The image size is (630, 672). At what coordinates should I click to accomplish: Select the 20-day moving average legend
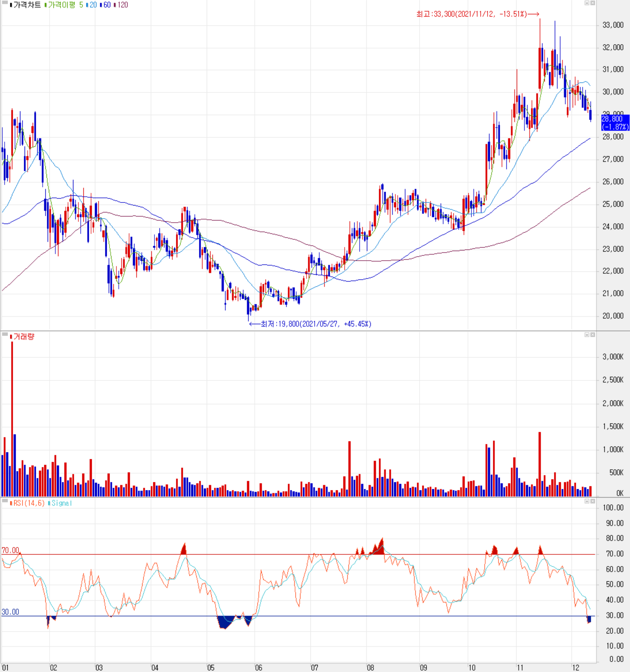coord(92,5)
